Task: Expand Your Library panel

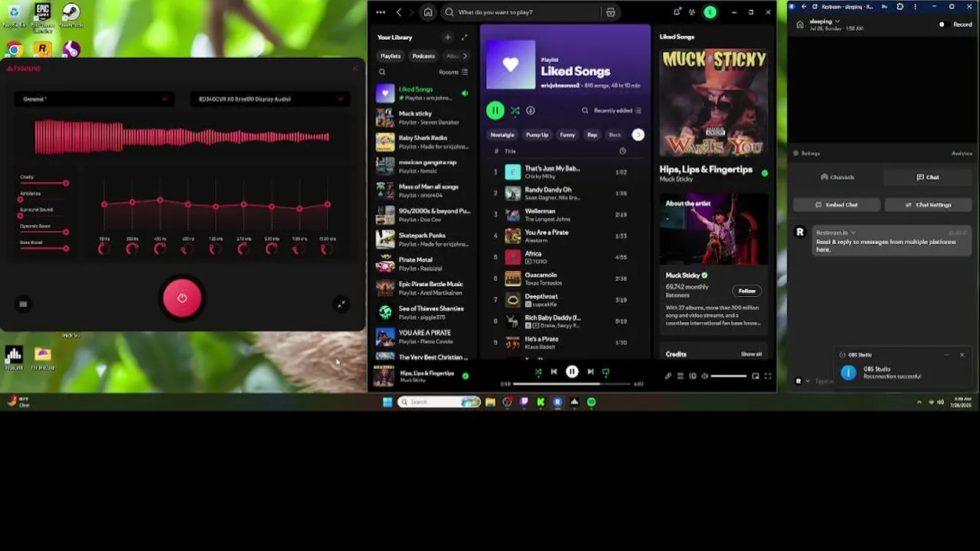Action: coord(464,37)
